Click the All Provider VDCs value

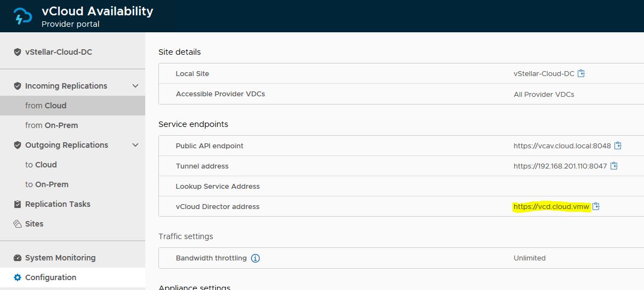544,94
